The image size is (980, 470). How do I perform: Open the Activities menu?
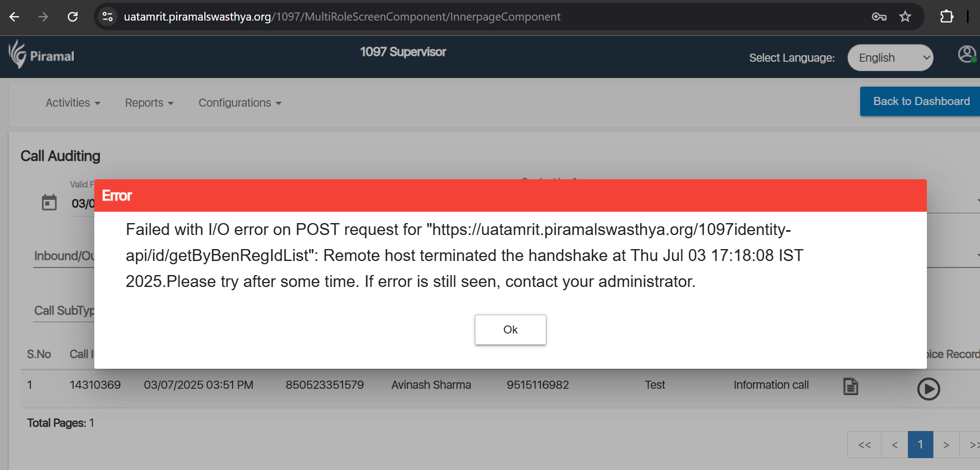click(73, 103)
